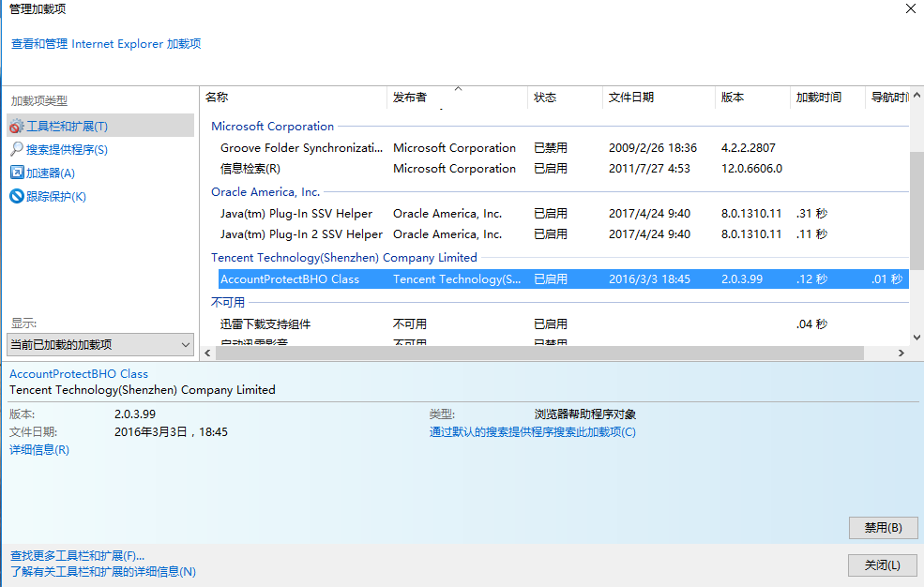The height and width of the screenshot is (587, 924).
Task: Select the Java(tm) Plug-In 2 SSV Helper row
Action: pyautogui.click(x=301, y=234)
